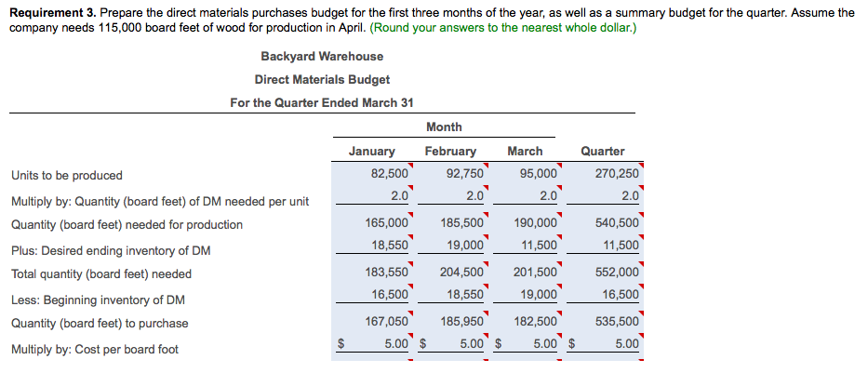Screen dimensions: 868x373
Task: Click March units to be produced 95,000
Action: (x=539, y=174)
